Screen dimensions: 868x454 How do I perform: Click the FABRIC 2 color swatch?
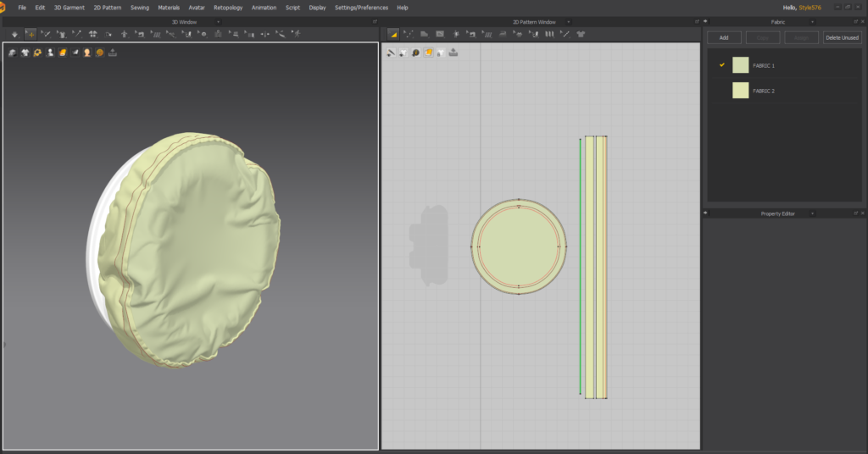(741, 90)
